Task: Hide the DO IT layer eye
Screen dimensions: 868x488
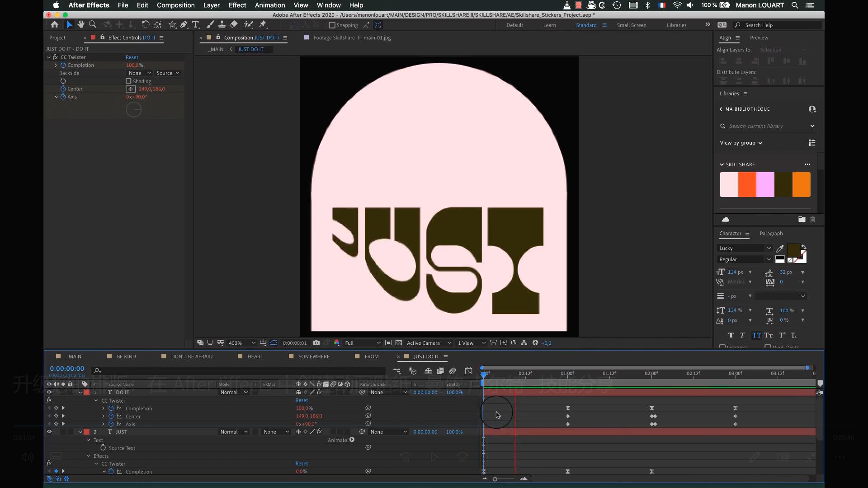Action: (x=49, y=392)
